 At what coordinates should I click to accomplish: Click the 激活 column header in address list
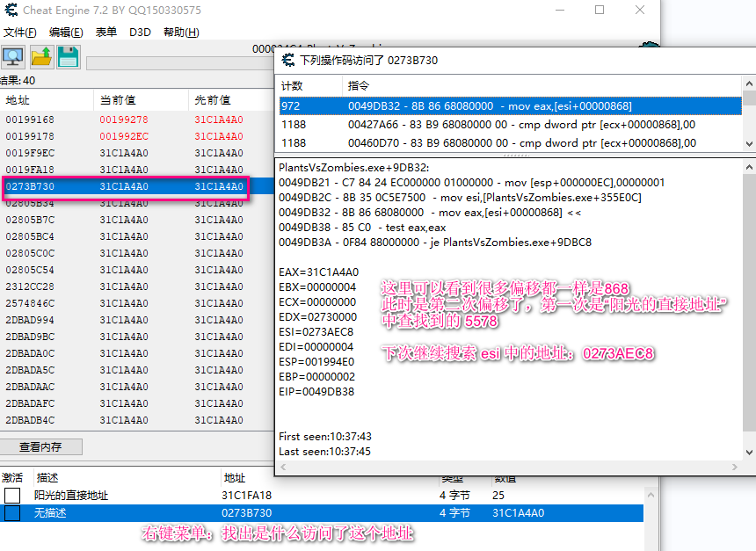pyautogui.click(x=12, y=478)
